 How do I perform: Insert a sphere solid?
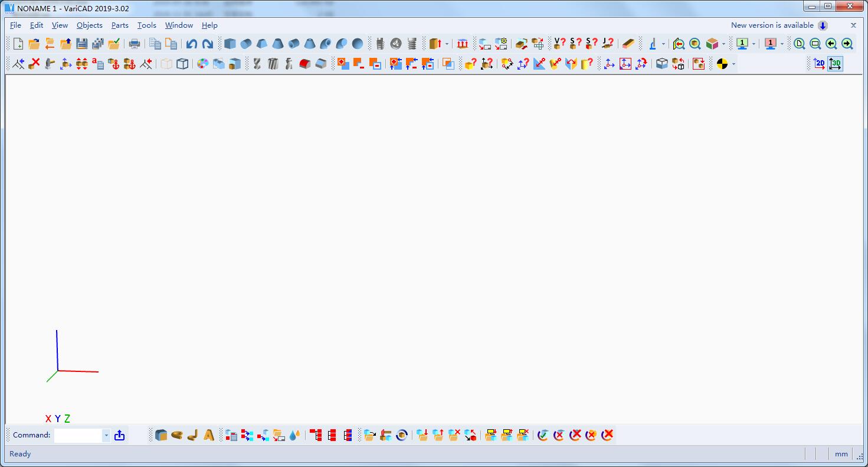[358, 44]
